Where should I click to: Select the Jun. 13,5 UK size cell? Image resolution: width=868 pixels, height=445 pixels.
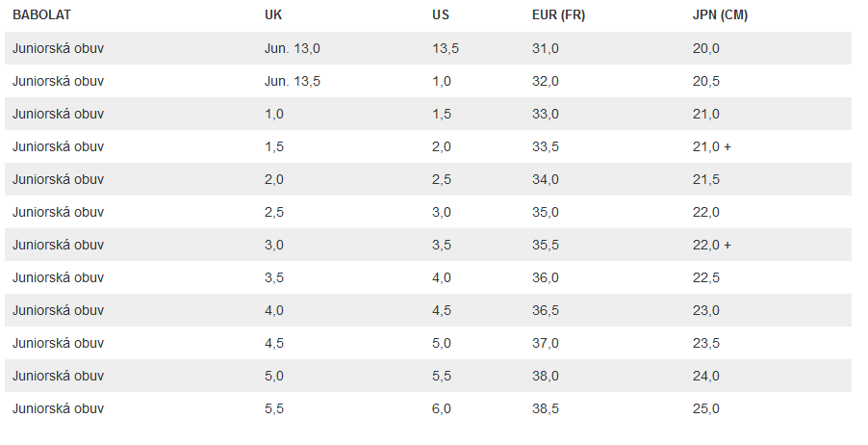click(293, 81)
